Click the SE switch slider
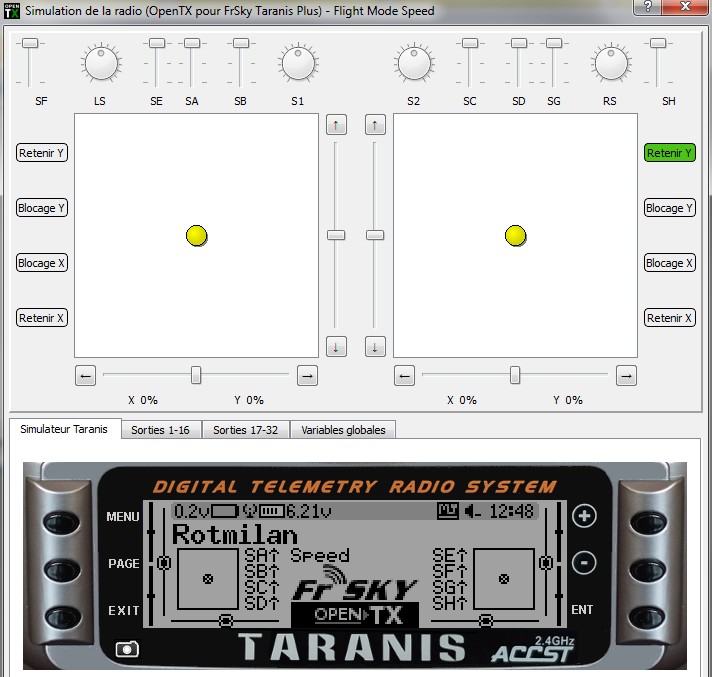The width and height of the screenshot is (712, 677). coord(157,63)
